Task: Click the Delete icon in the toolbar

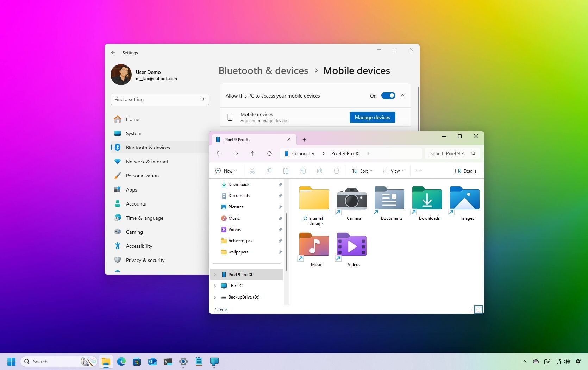Action: point(336,171)
